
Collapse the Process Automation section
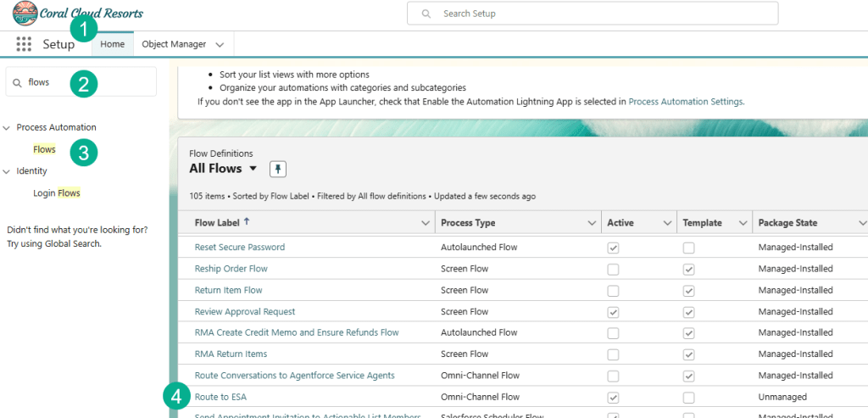coord(7,127)
